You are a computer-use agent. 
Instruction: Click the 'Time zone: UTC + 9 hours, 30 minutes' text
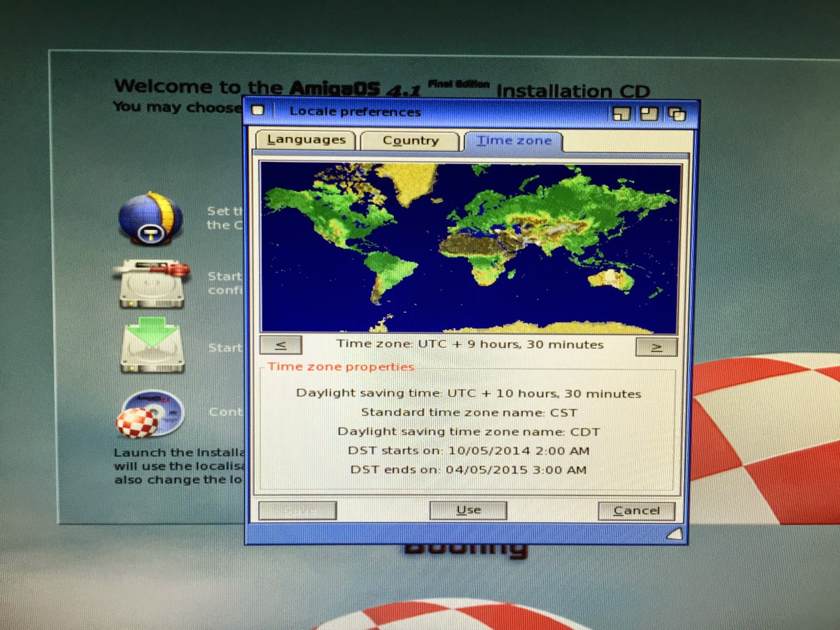470,344
